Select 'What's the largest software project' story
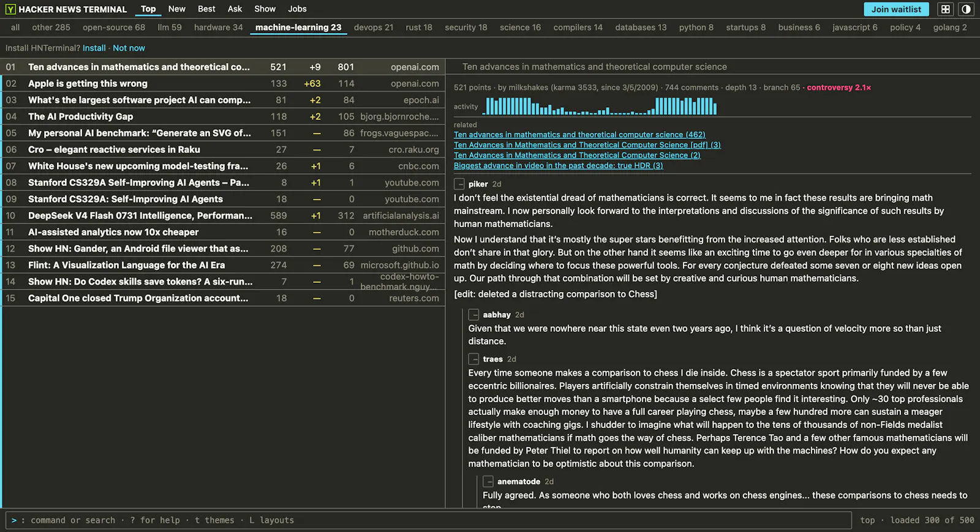 tap(223, 100)
